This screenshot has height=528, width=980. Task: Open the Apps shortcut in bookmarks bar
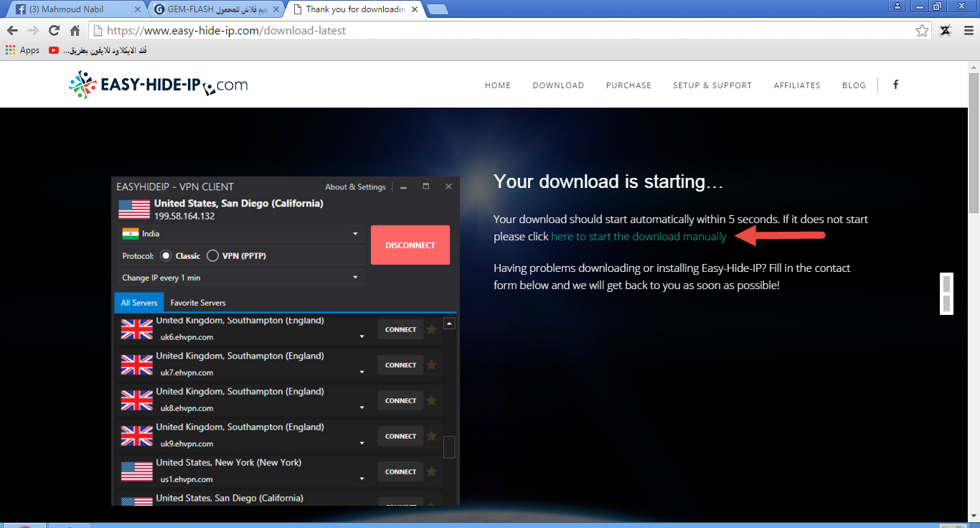(x=22, y=50)
